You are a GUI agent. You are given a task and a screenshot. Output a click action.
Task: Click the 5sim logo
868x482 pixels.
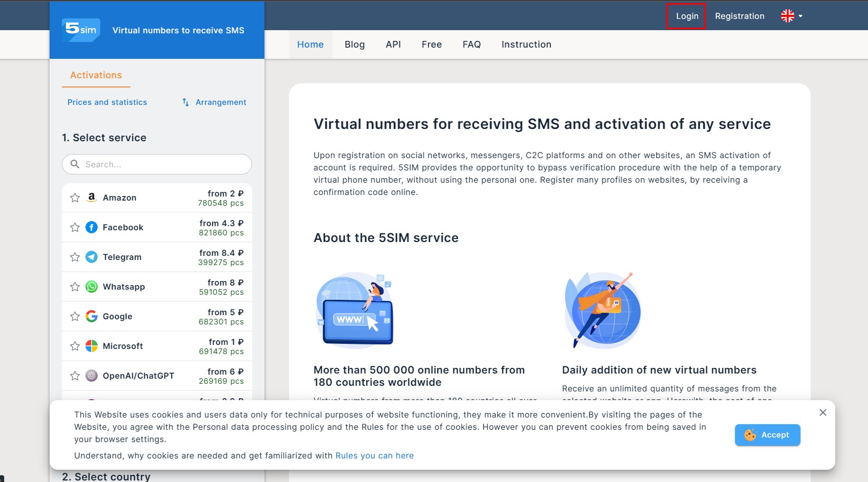(x=81, y=30)
